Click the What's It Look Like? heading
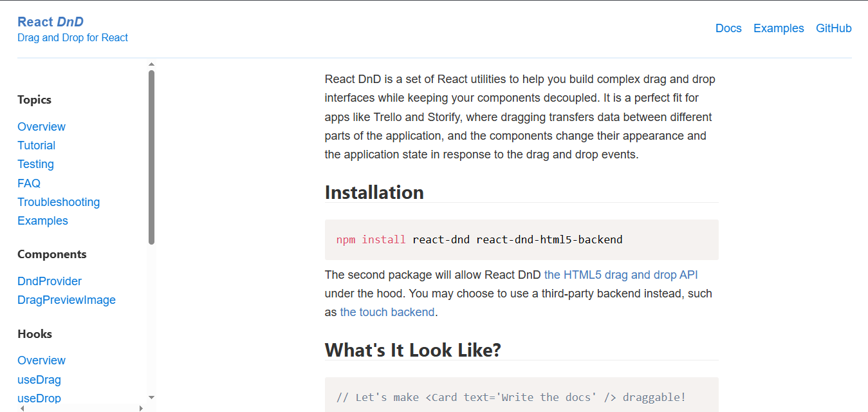868x412 pixels. 412,350
